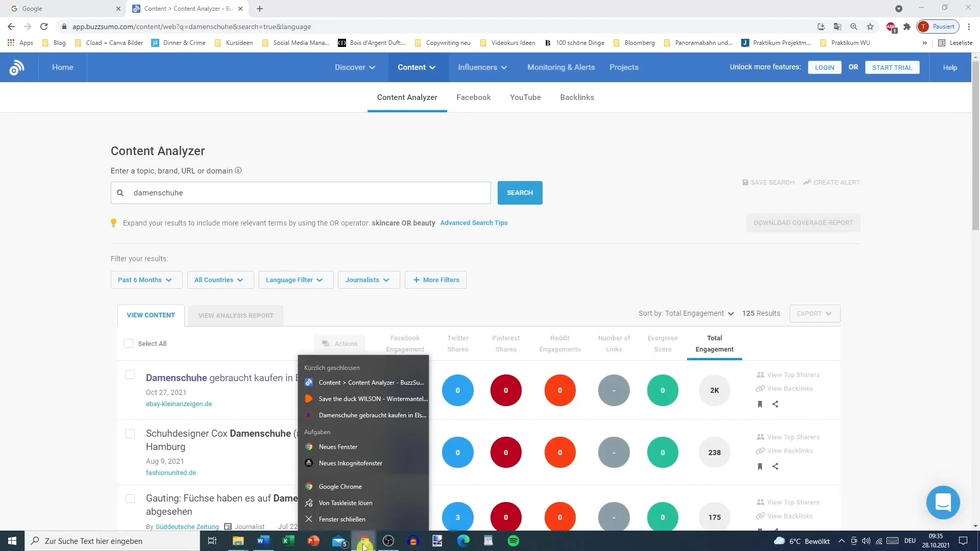Tick the Select All checkbox
This screenshot has width=980, height=551.
click(129, 343)
